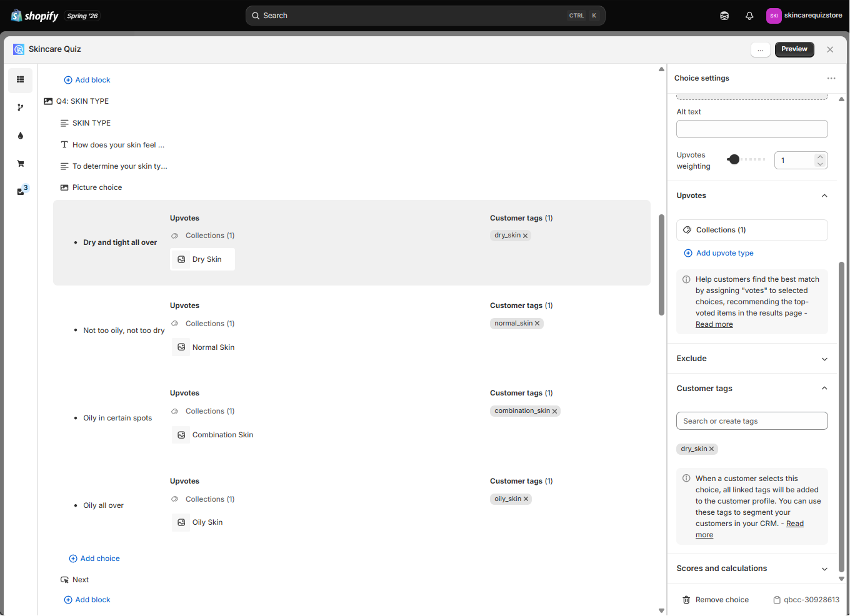This screenshot has height=616, width=850.
Task: Click Add upvote type
Action: pos(719,253)
